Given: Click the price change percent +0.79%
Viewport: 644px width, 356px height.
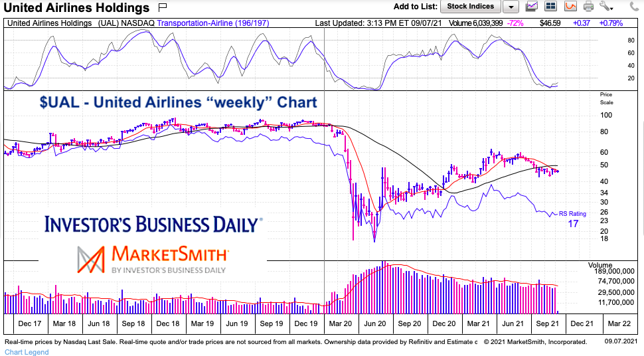Looking at the screenshot, I should click(x=611, y=23).
